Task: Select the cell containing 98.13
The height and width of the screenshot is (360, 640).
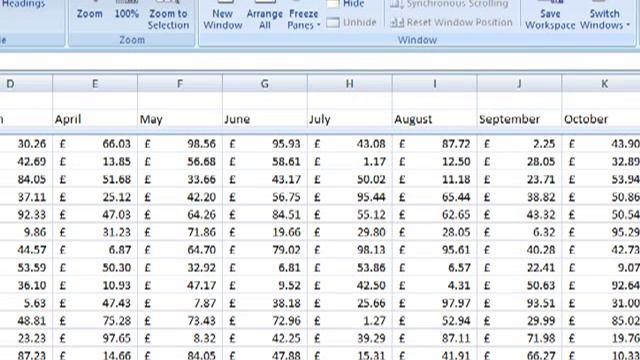Action: click(x=350, y=250)
